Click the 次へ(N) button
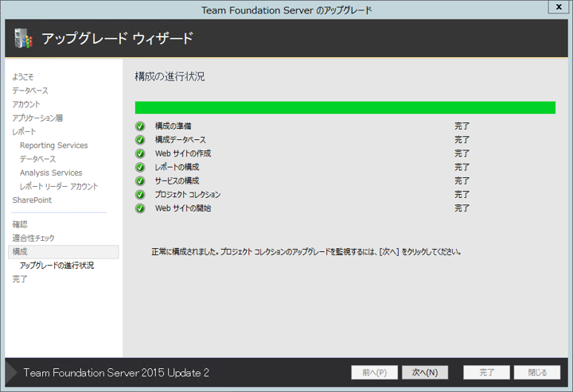The image size is (573, 392). tap(425, 373)
